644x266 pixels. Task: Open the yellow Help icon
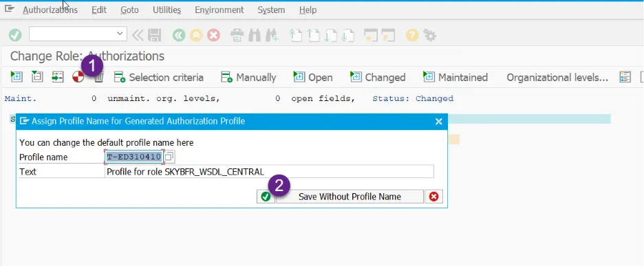coord(412,35)
